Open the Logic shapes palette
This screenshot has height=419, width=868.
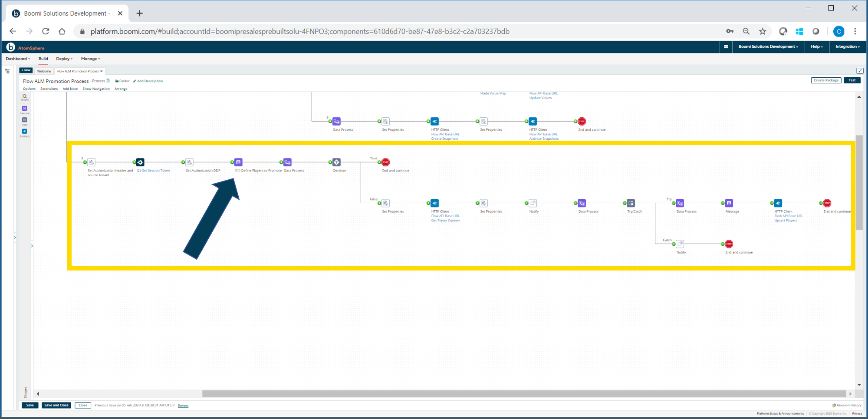click(x=25, y=120)
